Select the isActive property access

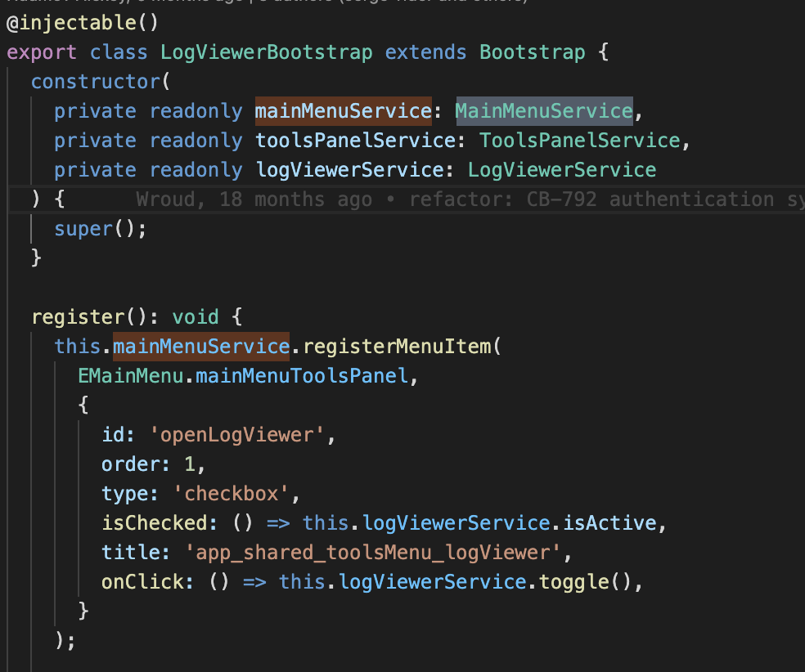click(609, 522)
